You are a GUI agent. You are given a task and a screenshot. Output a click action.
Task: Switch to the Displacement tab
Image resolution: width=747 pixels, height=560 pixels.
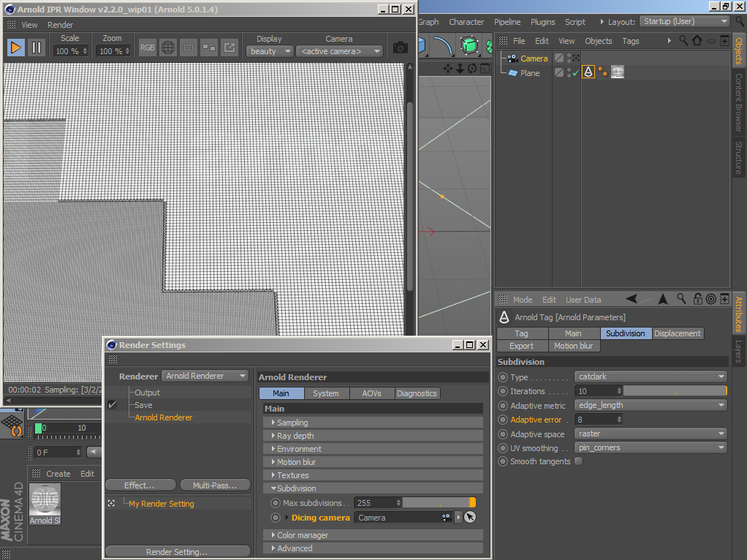[x=678, y=333]
